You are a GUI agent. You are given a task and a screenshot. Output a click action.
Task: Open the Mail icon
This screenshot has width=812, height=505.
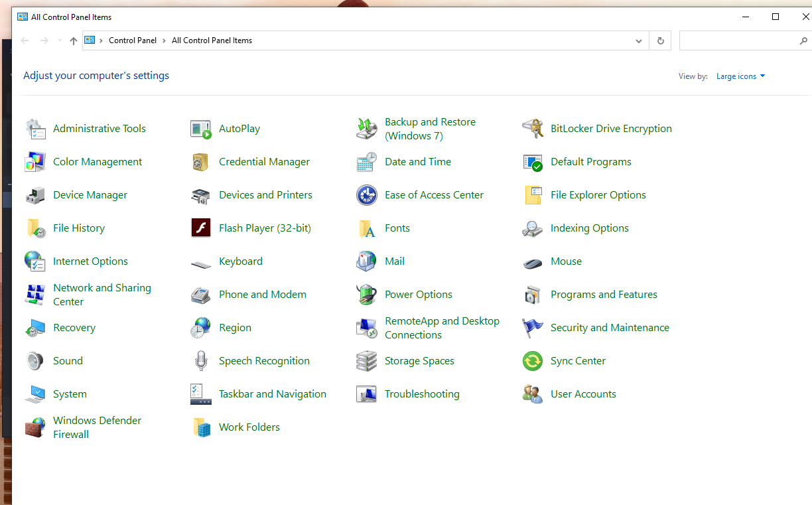pos(367,261)
